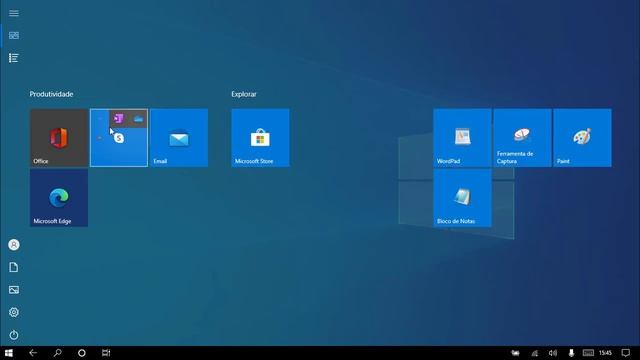Viewport: 640px width, 360px height.
Task: Open the touch keyboard tray icon
Action: tap(588, 353)
